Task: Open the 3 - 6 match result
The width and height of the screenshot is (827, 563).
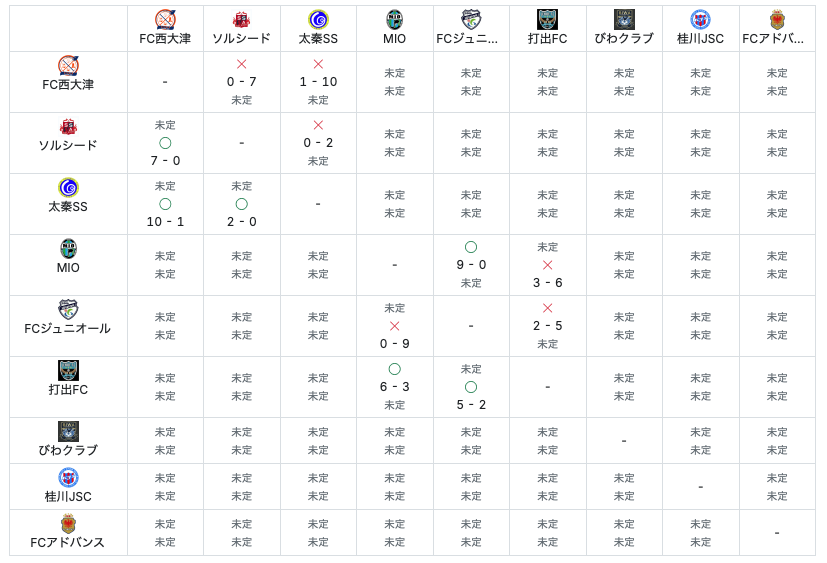Action: [x=547, y=283]
